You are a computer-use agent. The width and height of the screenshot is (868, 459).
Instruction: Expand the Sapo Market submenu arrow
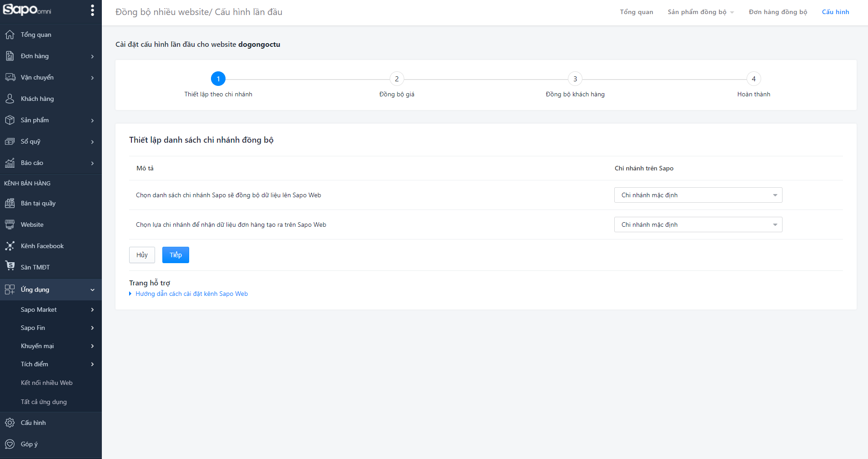[92, 310]
